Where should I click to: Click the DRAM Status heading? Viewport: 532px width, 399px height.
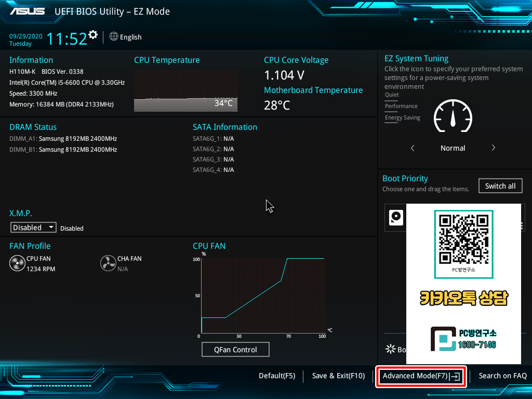click(33, 127)
